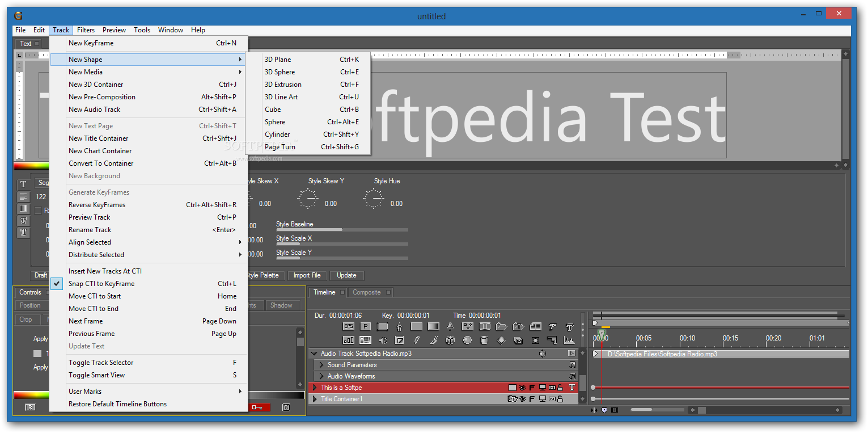The image size is (868, 433).
Task: Click the timeline zoom slider
Action: click(x=658, y=410)
